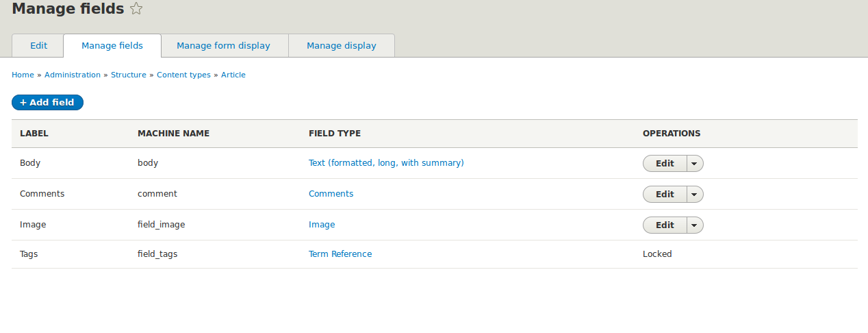Open the Term Reference field type link

(340, 254)
